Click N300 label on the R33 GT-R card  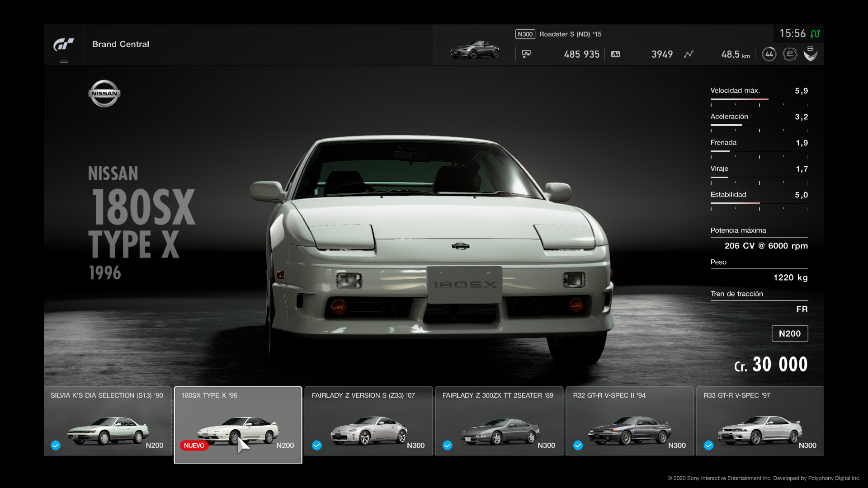(x=807, y=446)
